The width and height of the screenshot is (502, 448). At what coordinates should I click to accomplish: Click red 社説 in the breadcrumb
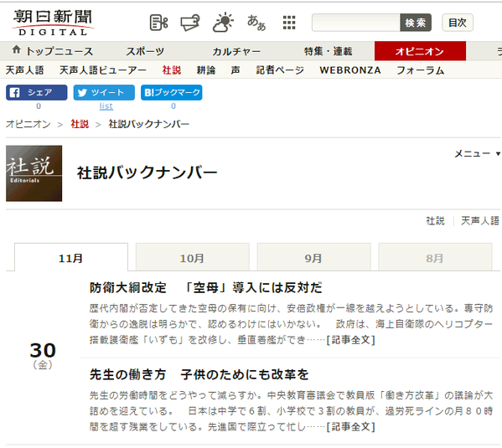coord(80,124)
